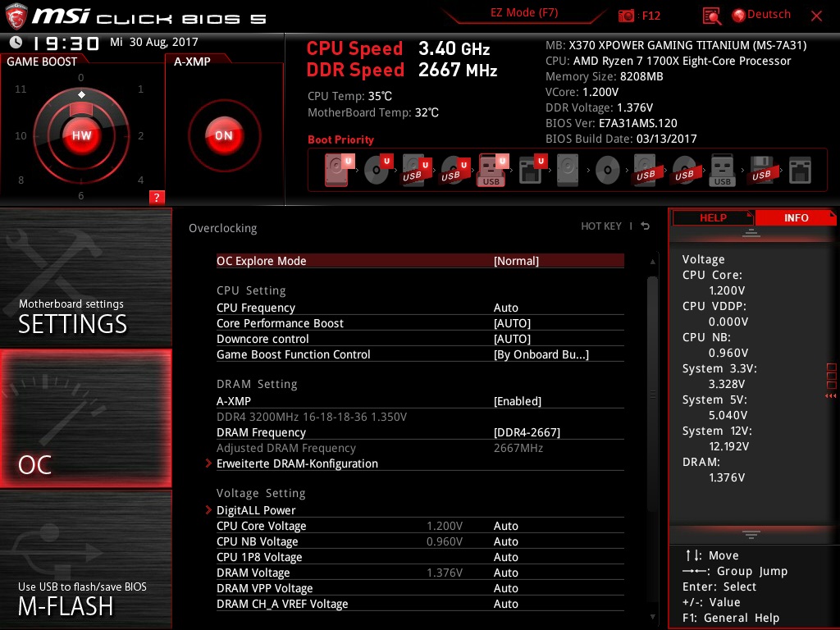Change language via the Deutsch globe icon
The width and height of the screenshot is (840, 630).
tap(739, 16)
